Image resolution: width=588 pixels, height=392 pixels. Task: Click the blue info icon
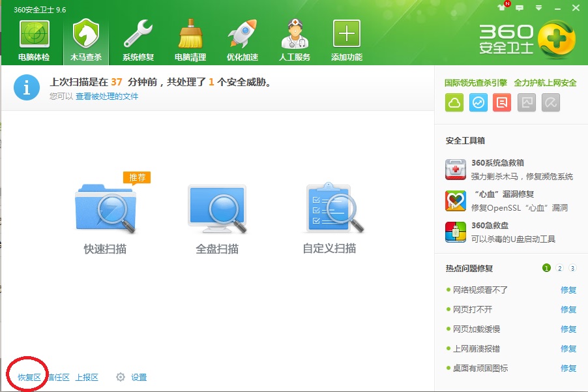pos(27,87)
